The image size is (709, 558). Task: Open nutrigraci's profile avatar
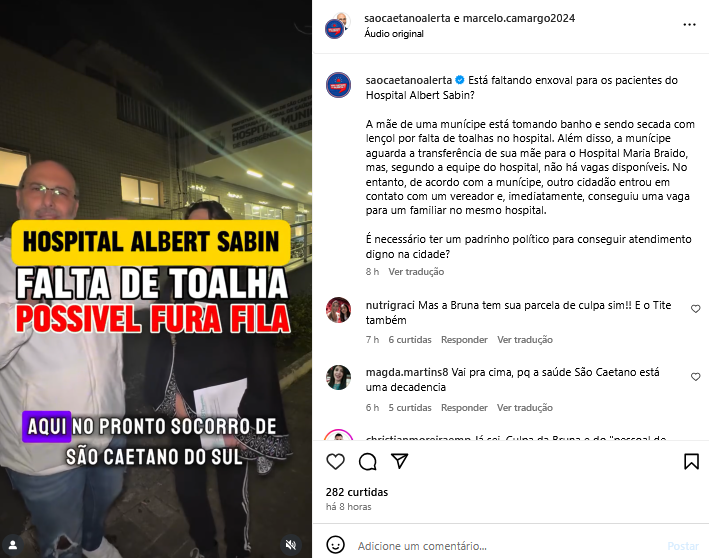[x=338, y=310]
